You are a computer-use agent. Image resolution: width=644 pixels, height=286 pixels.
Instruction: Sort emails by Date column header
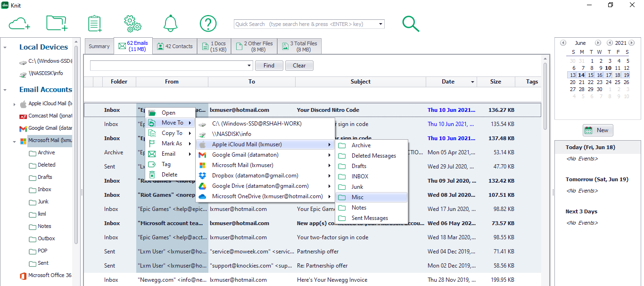pyautogui.click(x=451, y=82)
